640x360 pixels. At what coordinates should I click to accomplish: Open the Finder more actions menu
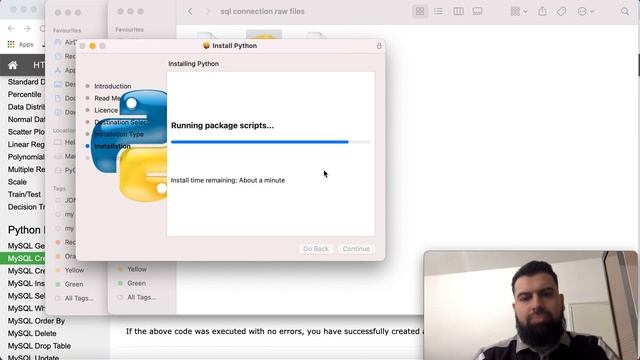[x=585, y=11]
